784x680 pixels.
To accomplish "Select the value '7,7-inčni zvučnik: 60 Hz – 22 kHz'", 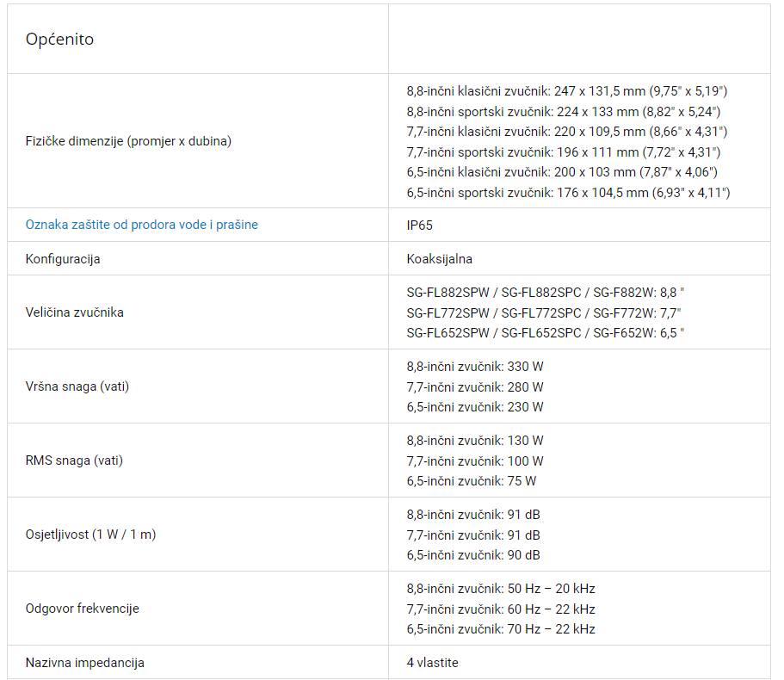I will pos(501,609).
